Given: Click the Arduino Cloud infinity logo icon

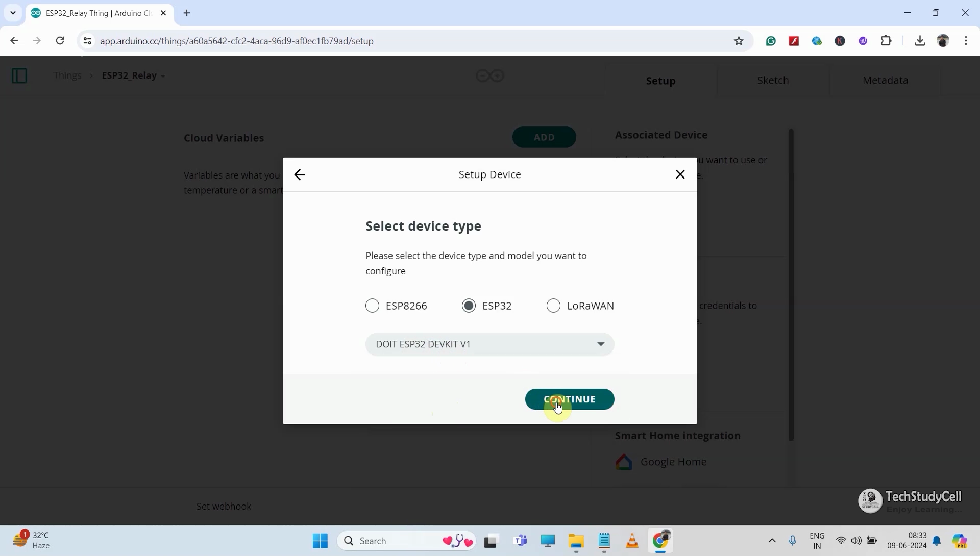Looking at the screenshot, I should click(x=490, y=74).
